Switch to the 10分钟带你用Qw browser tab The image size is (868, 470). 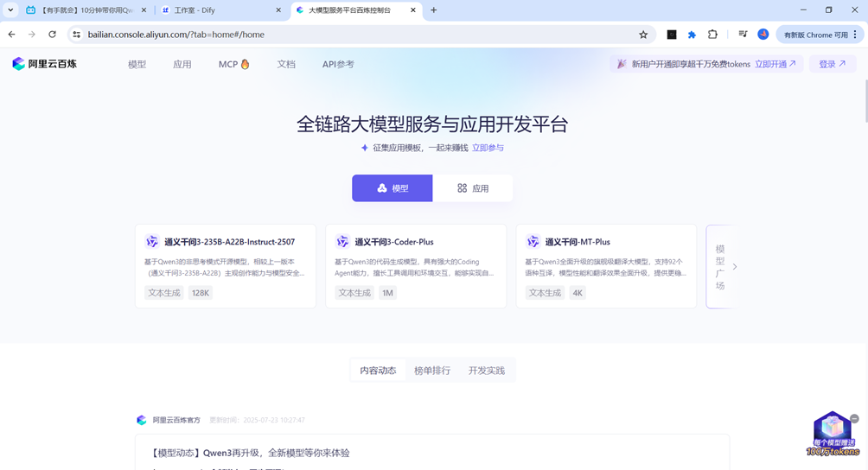pyautogui.click(x=87, y=10)
